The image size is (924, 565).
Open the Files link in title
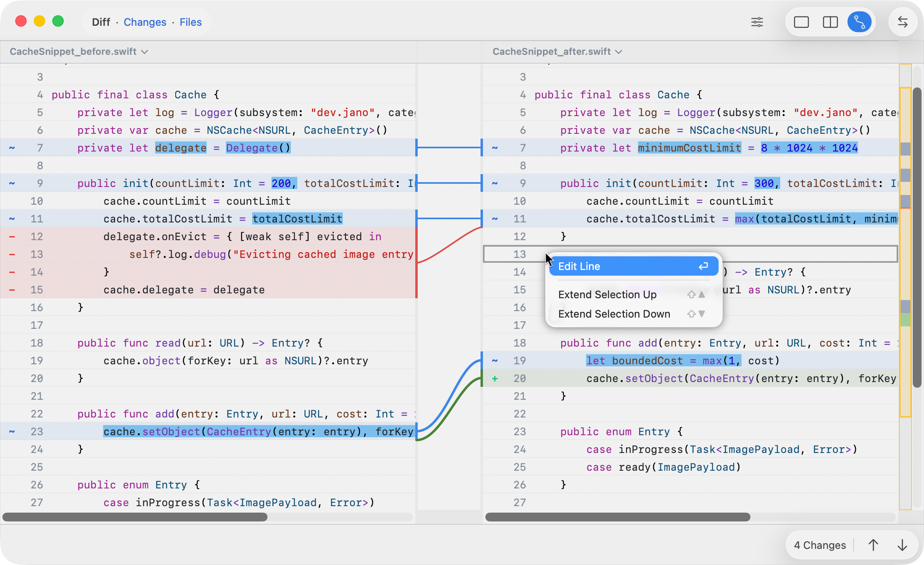pos(191,22)
